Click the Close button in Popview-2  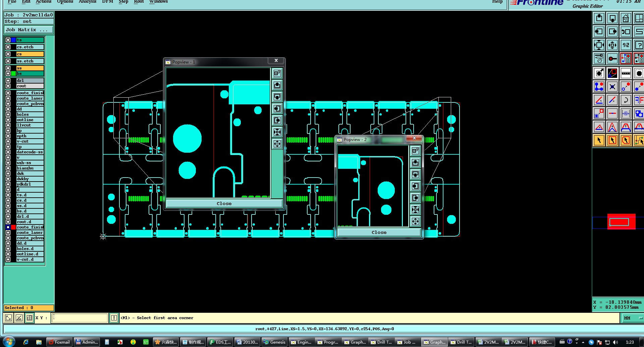click(379, 232)
